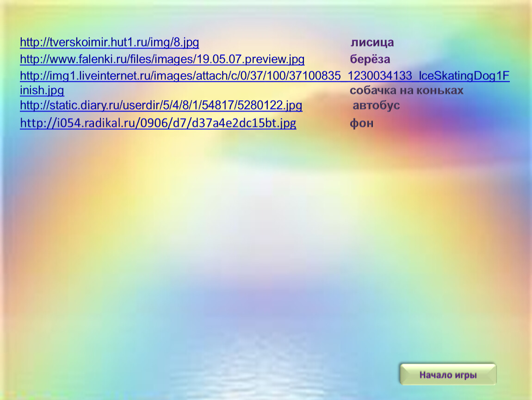This screenshot has width=532, height=400.
Task: Open the tverskoimir.hut1.ru fox image link
Action: [x=109, y=43]
